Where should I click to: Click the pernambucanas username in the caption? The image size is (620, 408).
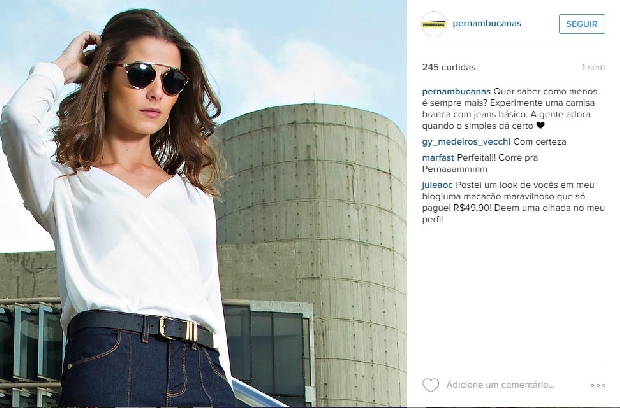pyautogui.click(x=456, y=91)
